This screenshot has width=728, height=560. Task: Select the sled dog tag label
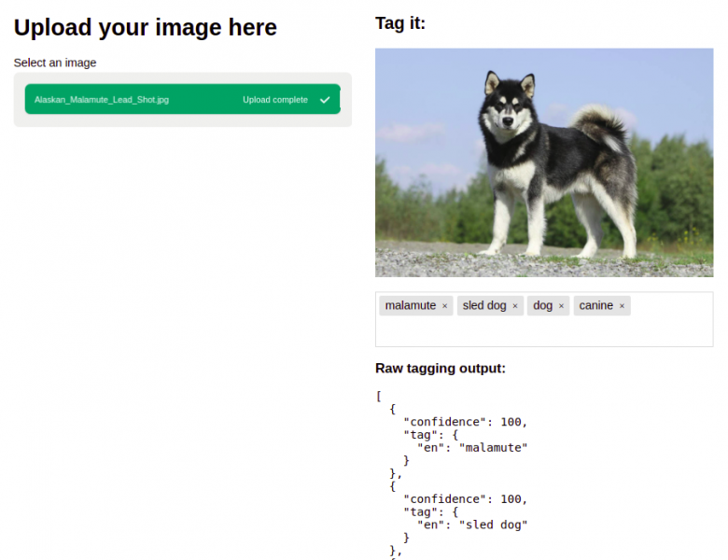point(484,306)
